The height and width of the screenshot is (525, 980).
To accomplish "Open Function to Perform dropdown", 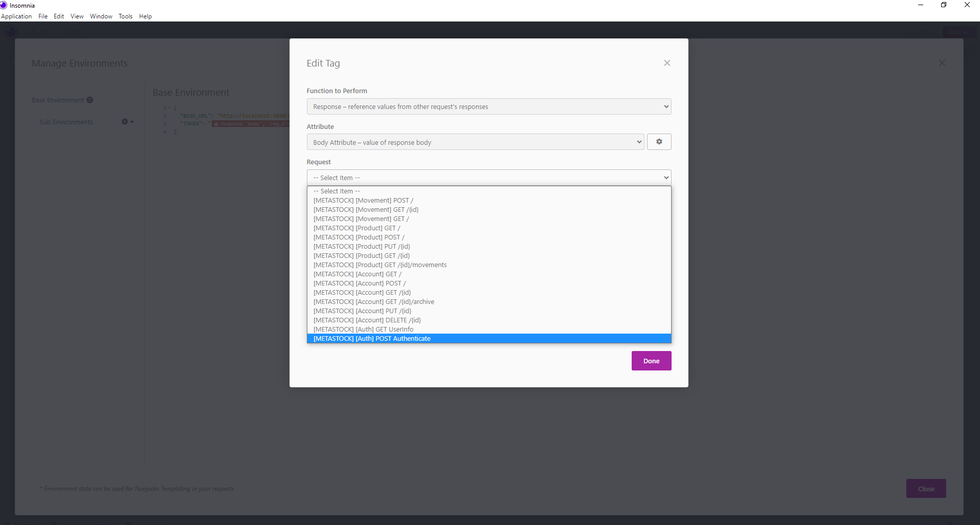I will (x=489, y=106).
